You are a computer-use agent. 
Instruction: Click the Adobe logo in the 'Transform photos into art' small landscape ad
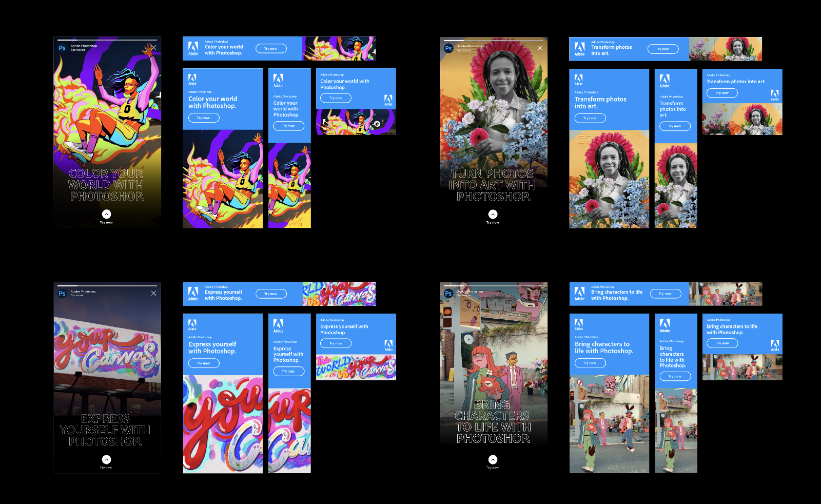[775, 95]
